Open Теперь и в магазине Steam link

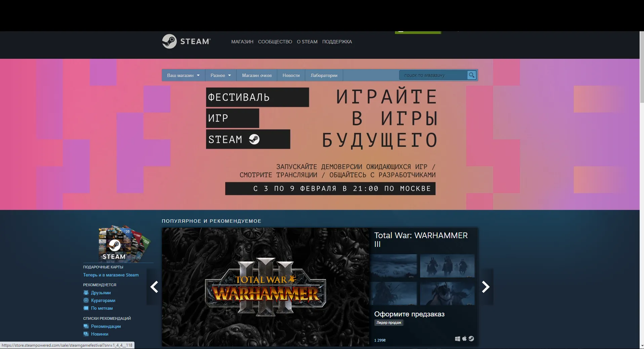[x=111, y=275]
